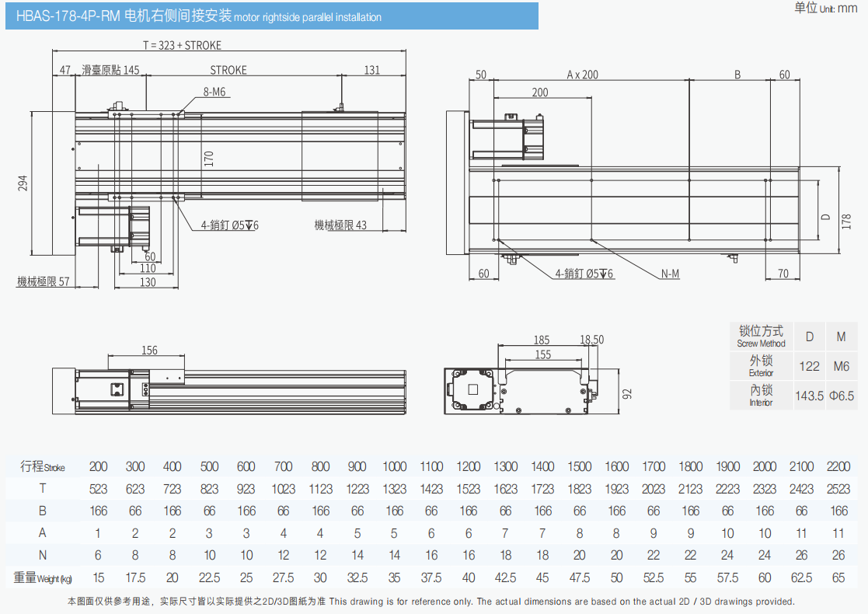Select the '110' dimension value

pos(148,268)
